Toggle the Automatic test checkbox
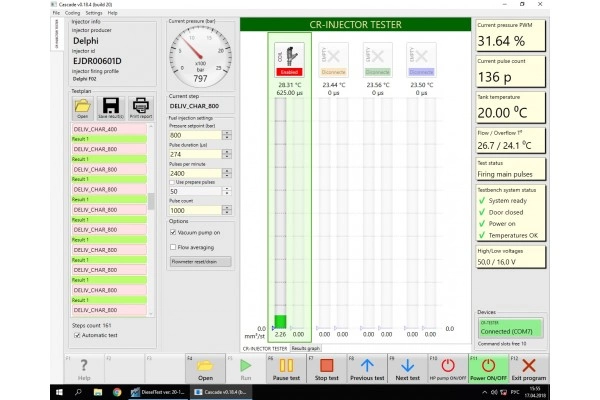600x400 pixels. click(77, 335)
